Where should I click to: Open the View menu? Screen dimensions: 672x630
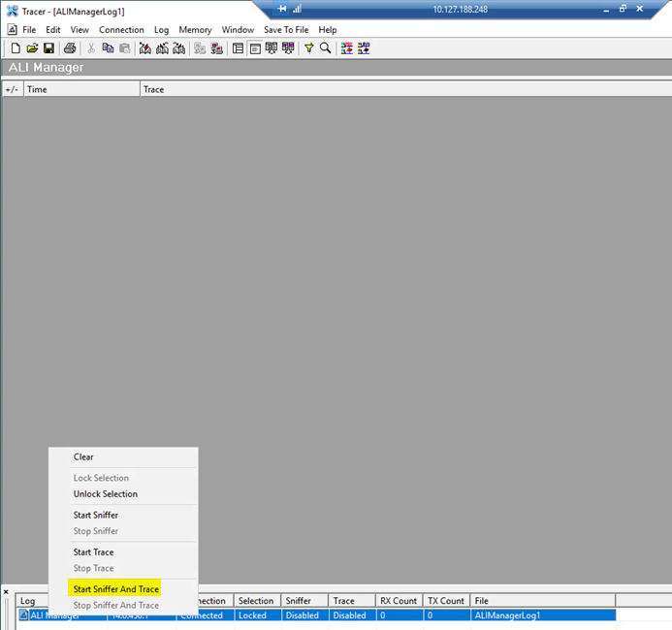tap(80, 30)
